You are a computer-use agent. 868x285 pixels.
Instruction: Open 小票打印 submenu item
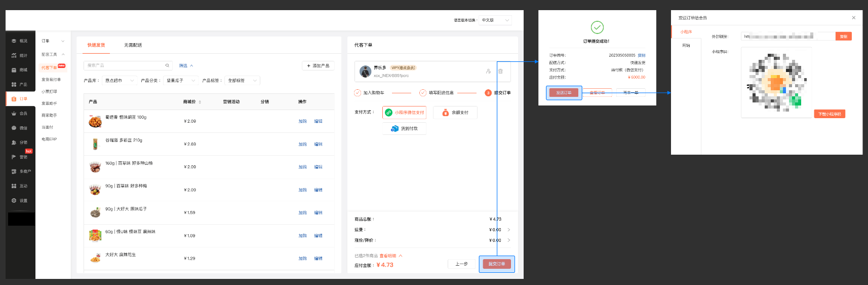[x=49, y=92]
